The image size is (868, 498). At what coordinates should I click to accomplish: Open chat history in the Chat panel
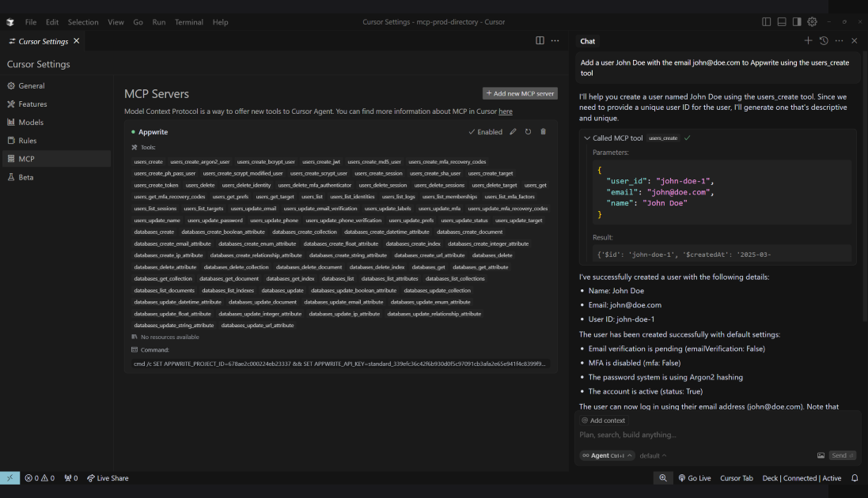(824, 41)
